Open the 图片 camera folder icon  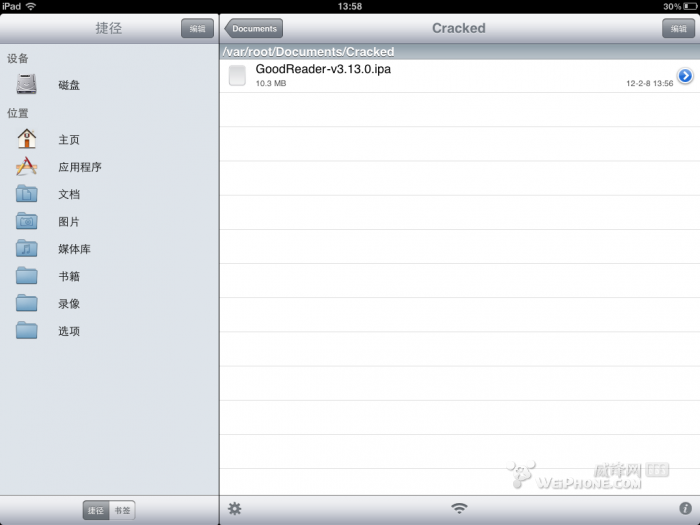tap(26, 221)
